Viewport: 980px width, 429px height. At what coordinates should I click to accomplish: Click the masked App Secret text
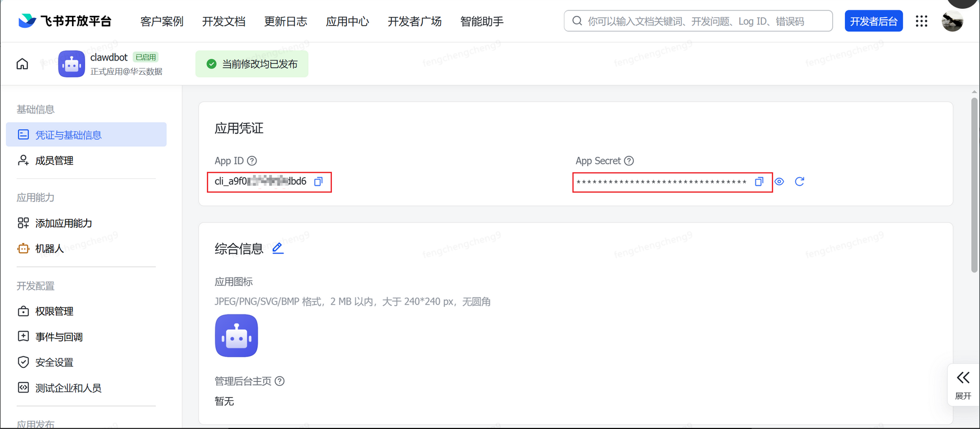(x=662, y=183)
